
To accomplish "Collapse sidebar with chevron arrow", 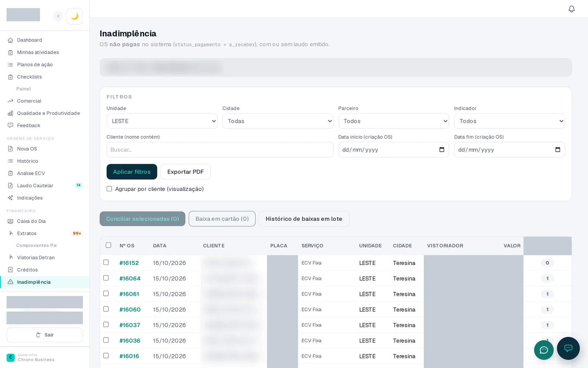I will (x=58, y=16).
